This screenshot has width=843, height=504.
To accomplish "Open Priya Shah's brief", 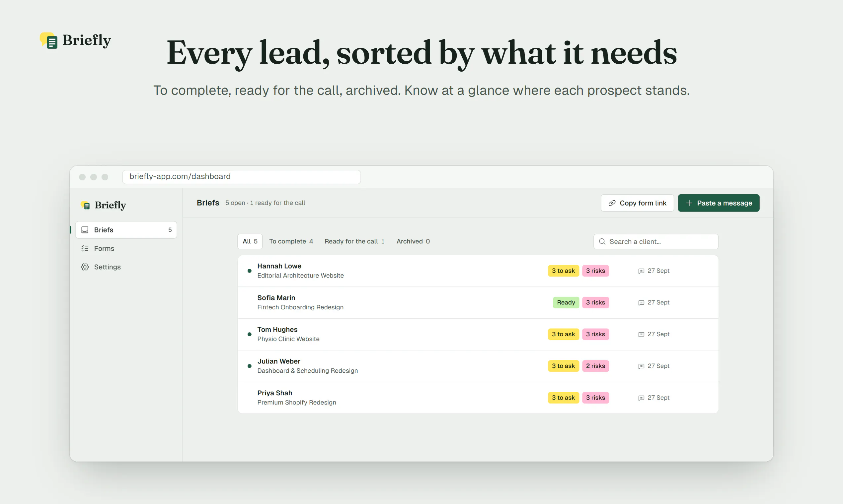I will click(478, 398).
